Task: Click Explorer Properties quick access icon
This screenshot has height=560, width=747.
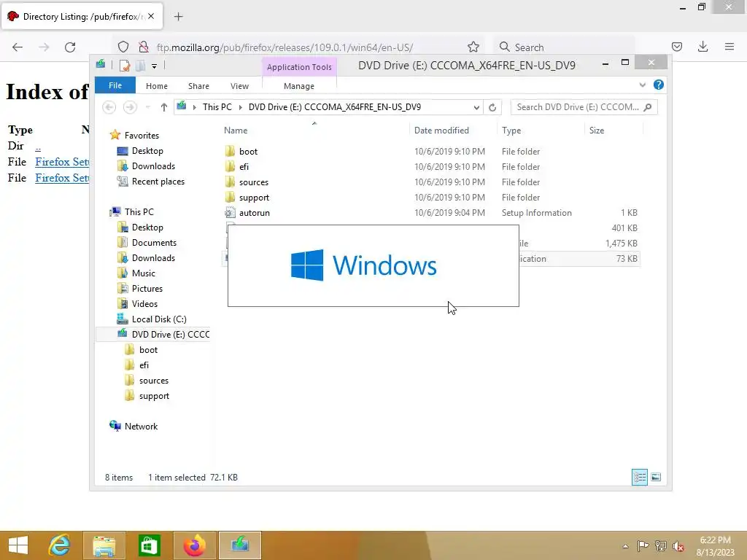Action: 124,66
